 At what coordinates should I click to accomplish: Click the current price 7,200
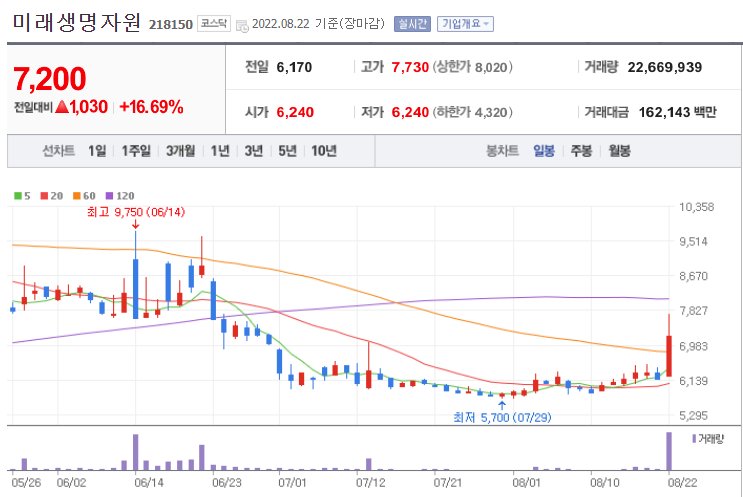50,79
